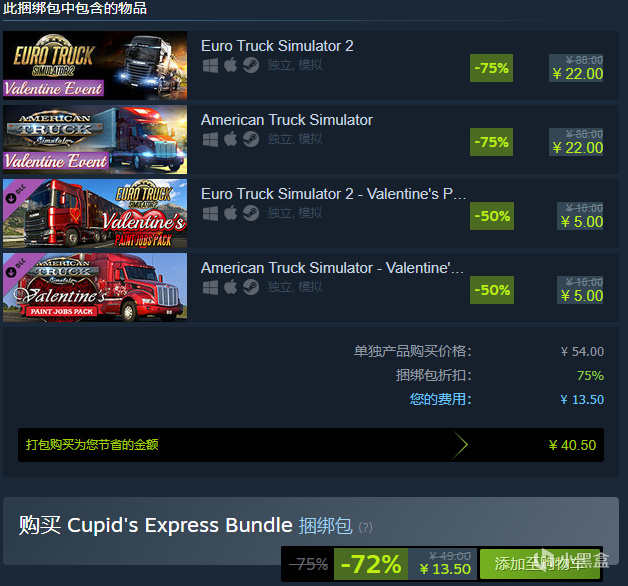Click Windows icon under ATS Valentine's pack
This screenshot has height=586, width=628.
point(210,287)
